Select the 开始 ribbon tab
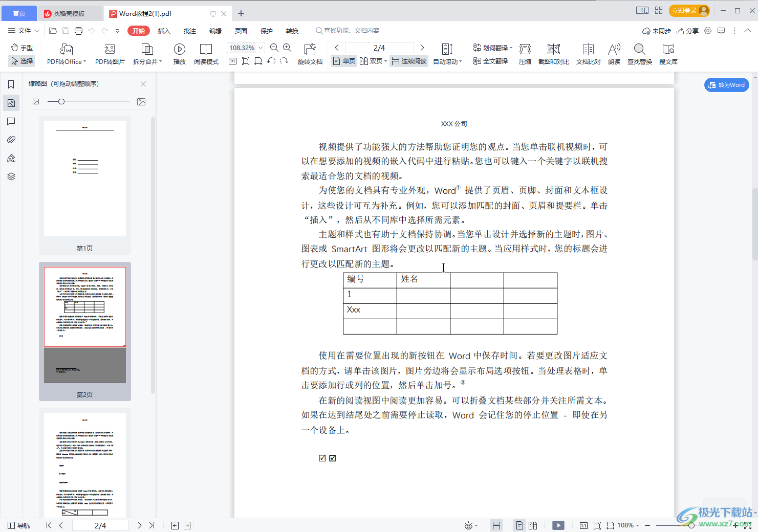Screen dimensions: 758x532 click(x=139, y=31)
